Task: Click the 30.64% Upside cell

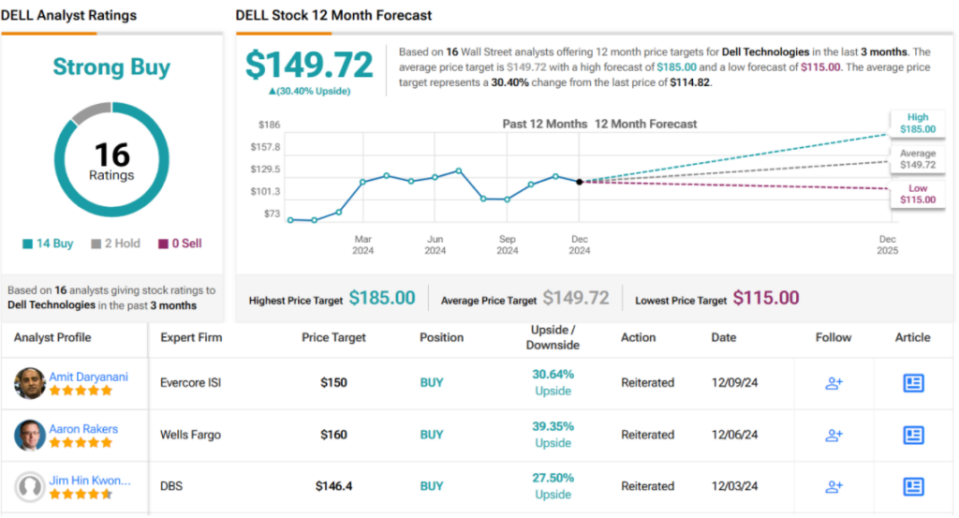Action: coord(553,383)
